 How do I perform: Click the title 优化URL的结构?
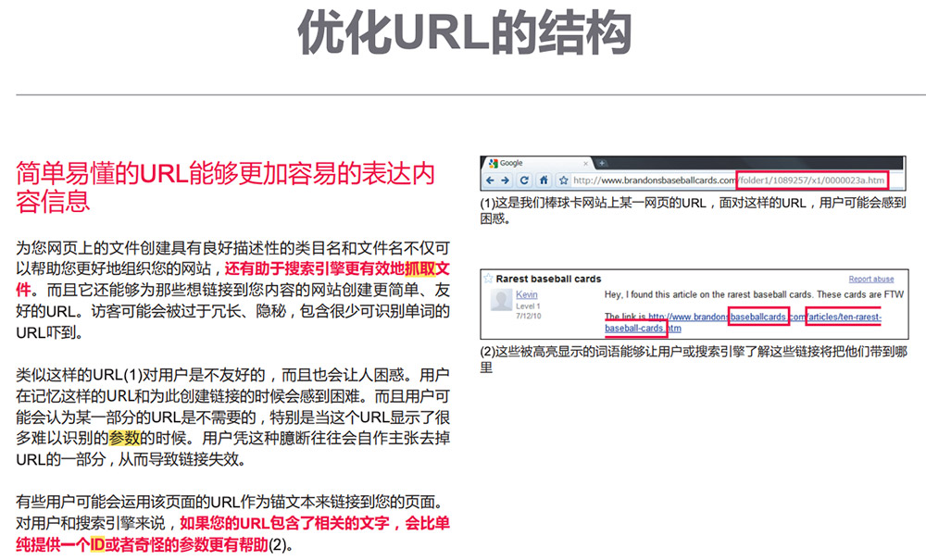(462, 31)
